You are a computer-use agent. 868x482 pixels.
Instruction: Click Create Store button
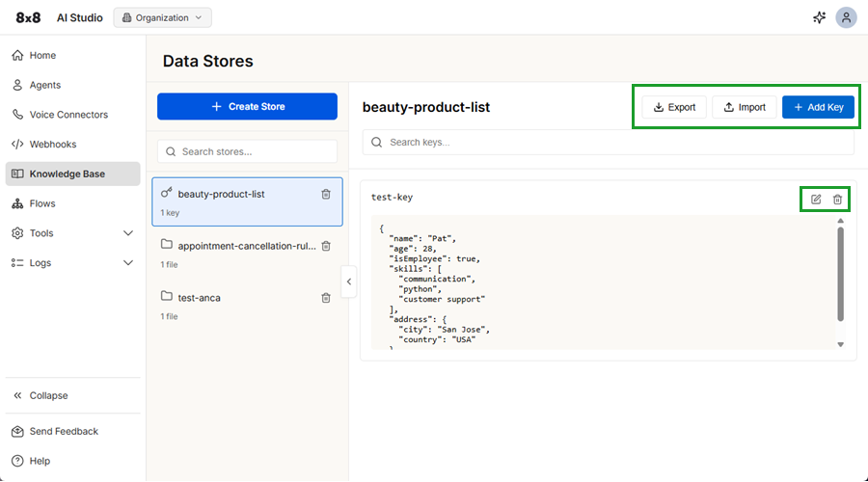coord(247,106)
